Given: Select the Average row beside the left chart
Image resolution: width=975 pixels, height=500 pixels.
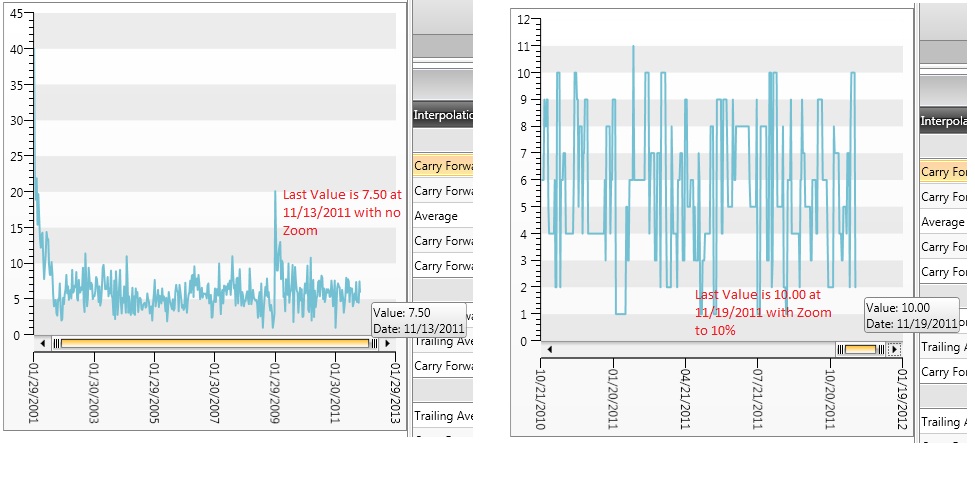Looking at the screenshot, I should pyautogui.click(x=443, y=216).
